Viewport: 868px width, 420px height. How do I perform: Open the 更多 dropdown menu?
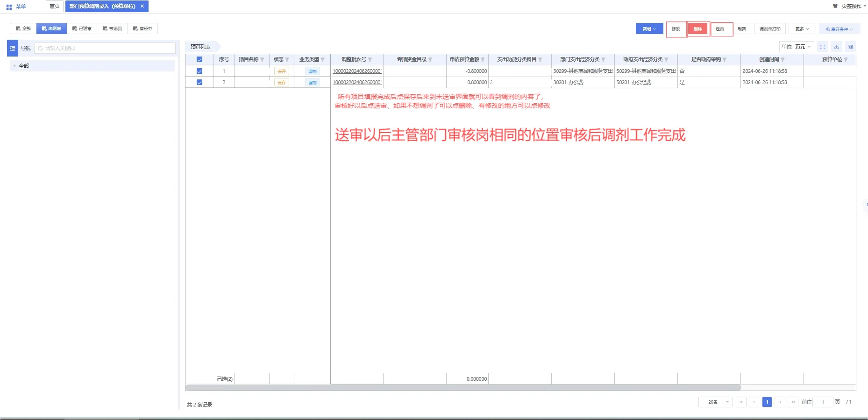click(x=802, y=29)
